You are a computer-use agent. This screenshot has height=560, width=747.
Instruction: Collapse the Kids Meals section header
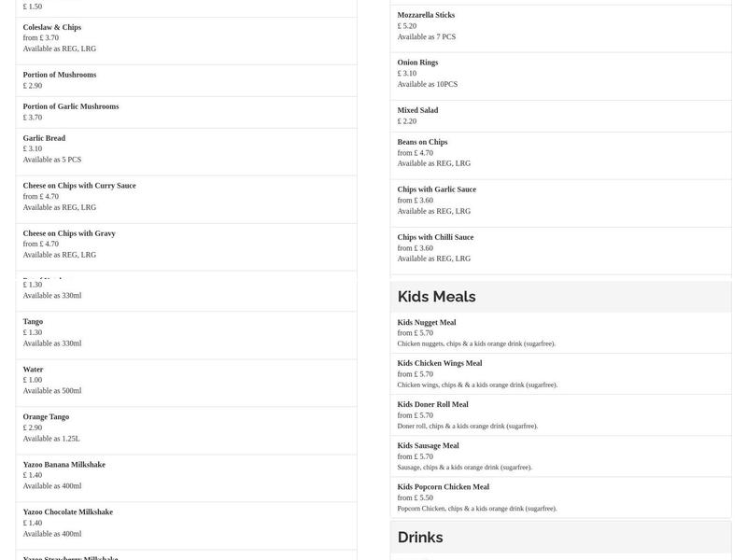560,297
